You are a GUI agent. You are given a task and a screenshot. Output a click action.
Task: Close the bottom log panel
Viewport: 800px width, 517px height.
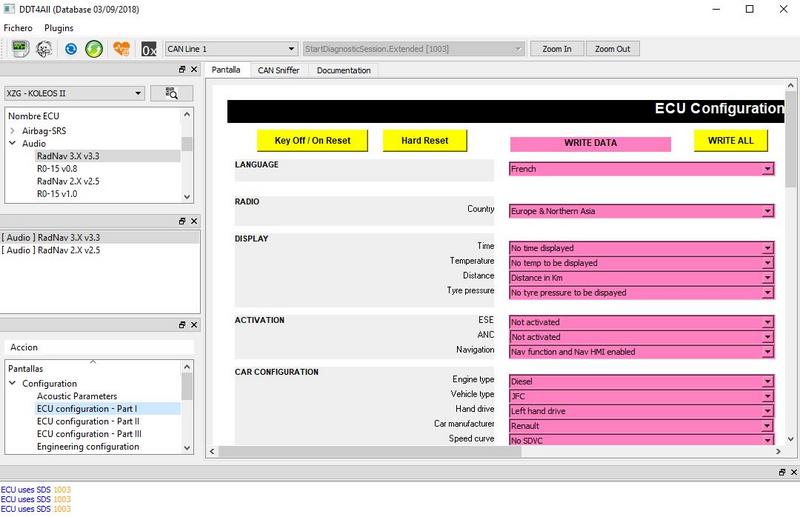[x=793, y=473]
